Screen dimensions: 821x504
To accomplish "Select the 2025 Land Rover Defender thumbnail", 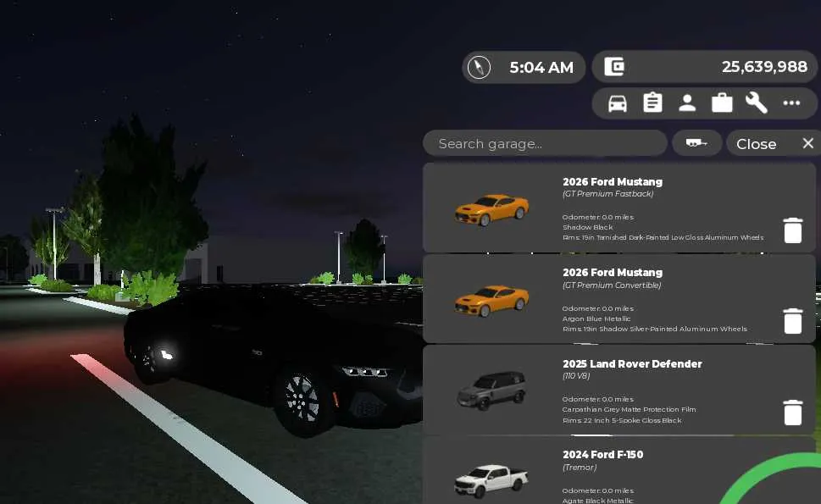I will click(491, 390).
